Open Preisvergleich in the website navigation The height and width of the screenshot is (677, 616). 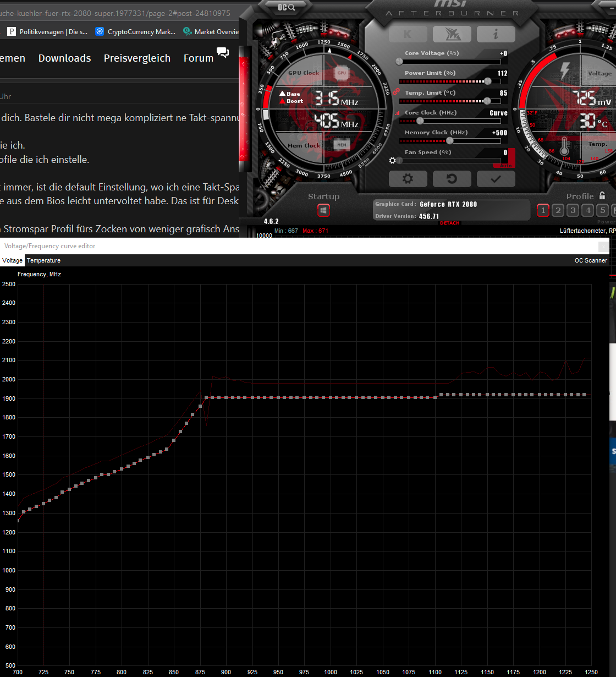(137, 58)
